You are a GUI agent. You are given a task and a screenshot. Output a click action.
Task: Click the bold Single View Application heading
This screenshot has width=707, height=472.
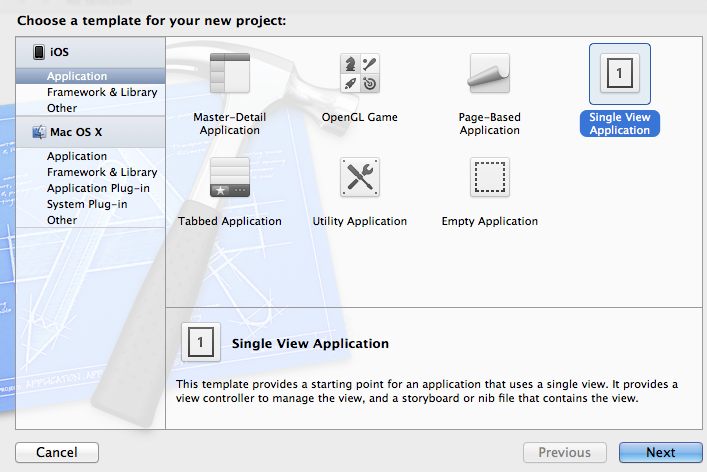(x=310, y=344)
